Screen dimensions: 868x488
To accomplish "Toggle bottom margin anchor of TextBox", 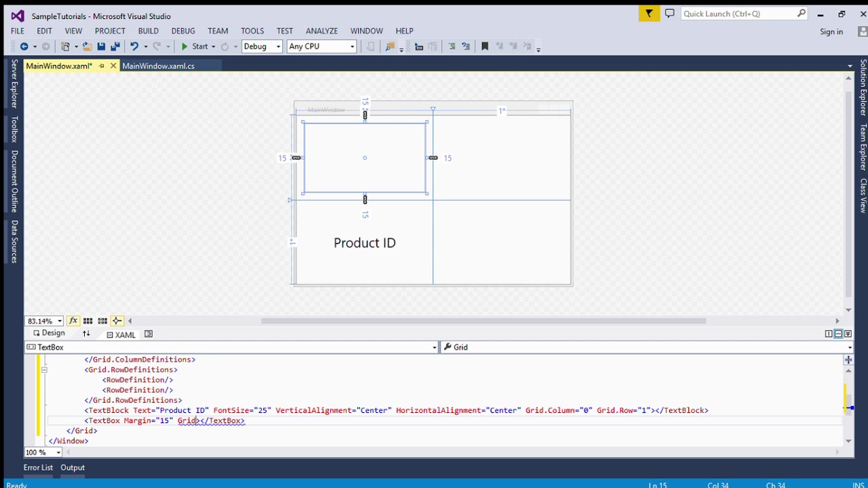I will 365,199.
